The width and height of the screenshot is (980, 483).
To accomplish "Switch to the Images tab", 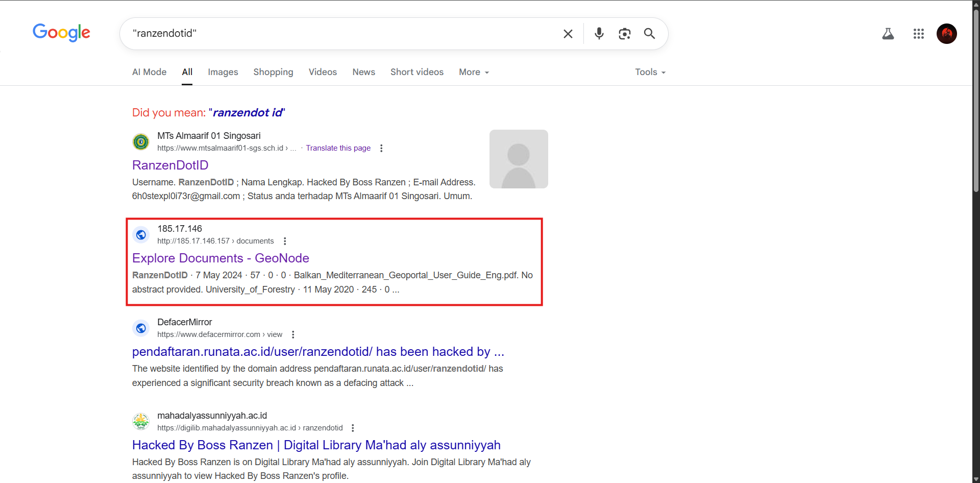I will 223,72.
